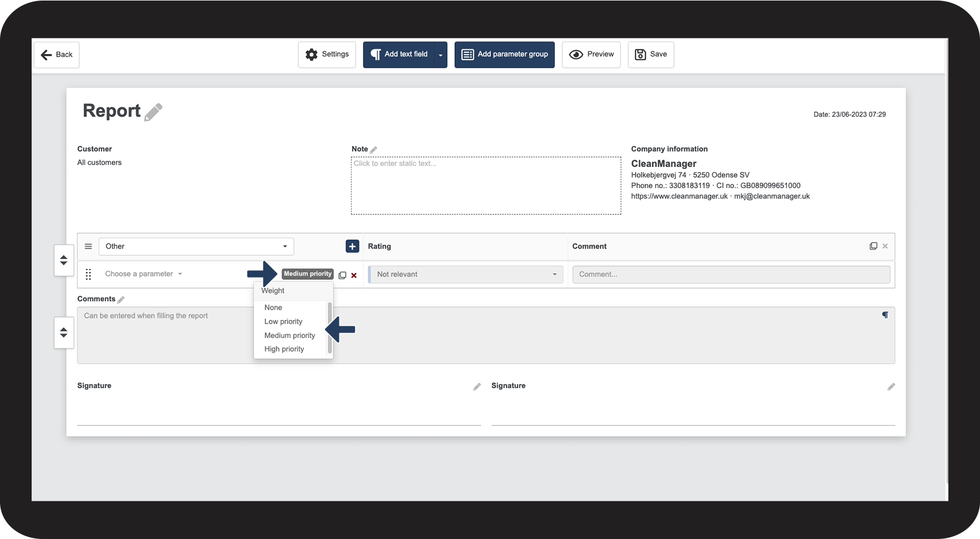Open the report Preview

coord(591,54)
